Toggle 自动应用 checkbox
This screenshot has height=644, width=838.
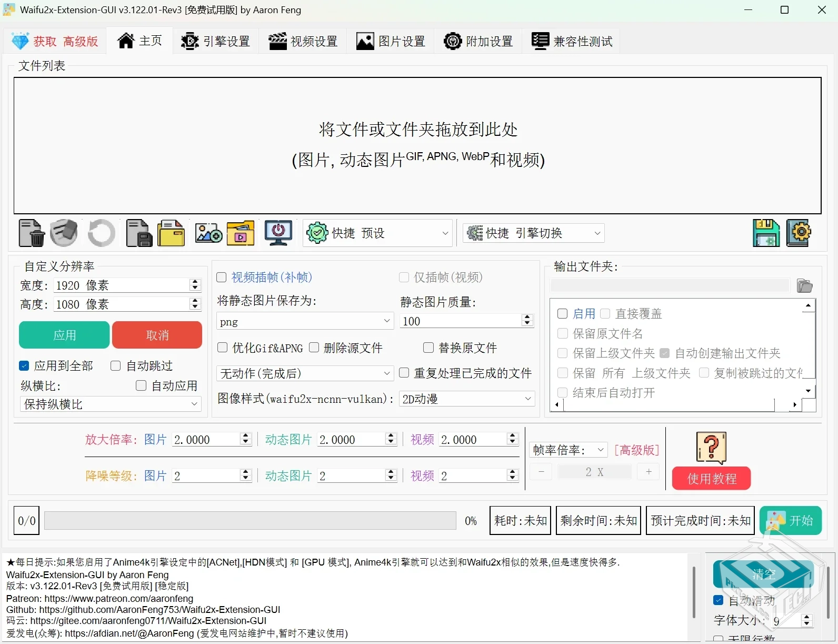[141, 385]
